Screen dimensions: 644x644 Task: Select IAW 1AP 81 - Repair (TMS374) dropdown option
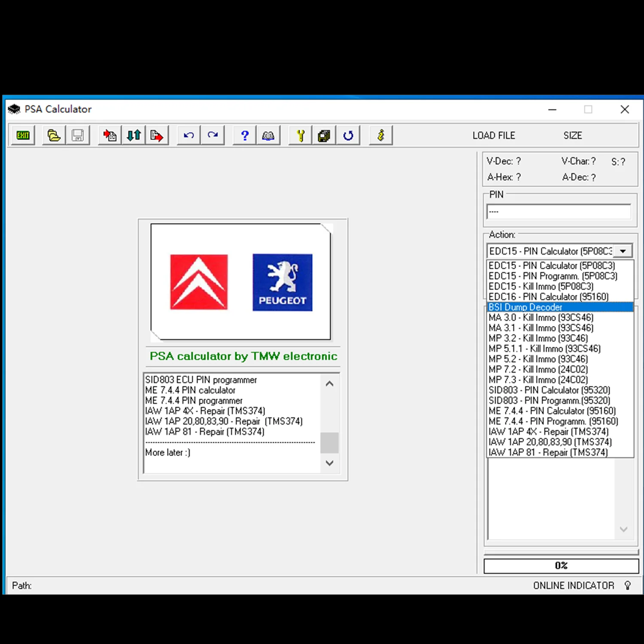click(x=560, y=452)
